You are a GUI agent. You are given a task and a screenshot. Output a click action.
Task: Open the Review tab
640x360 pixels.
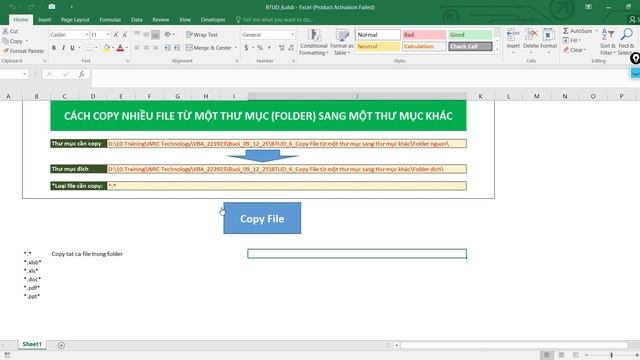(160, 20)
